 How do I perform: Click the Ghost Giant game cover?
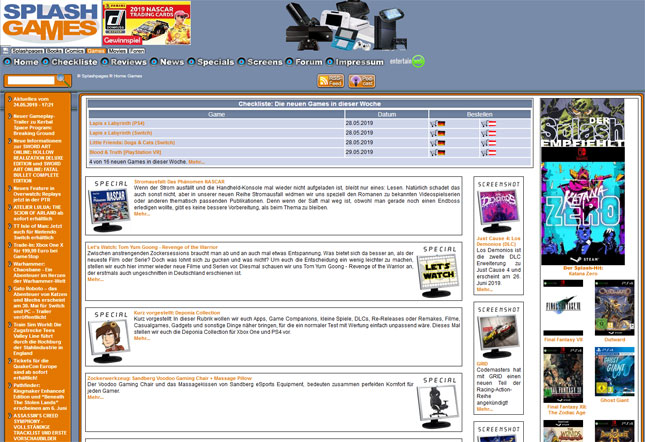[x=615, y=372]
